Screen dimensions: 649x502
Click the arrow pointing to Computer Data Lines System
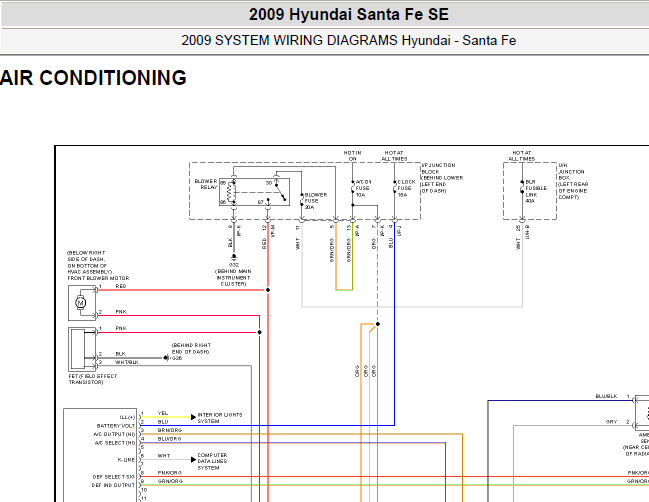coord(193,459)
